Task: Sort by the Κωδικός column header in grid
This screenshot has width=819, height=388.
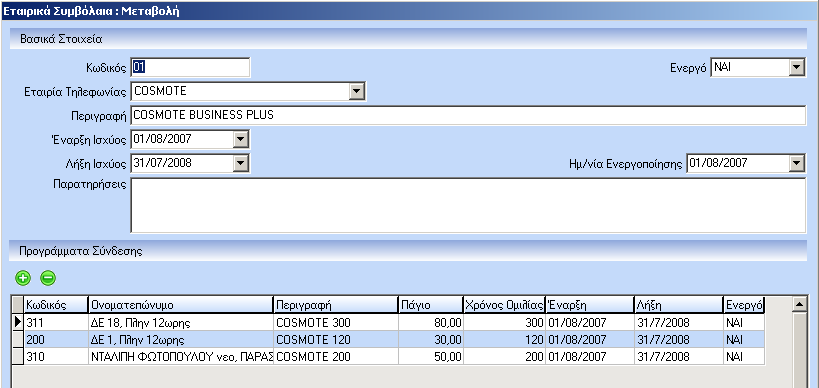Action: click(56, 304)
